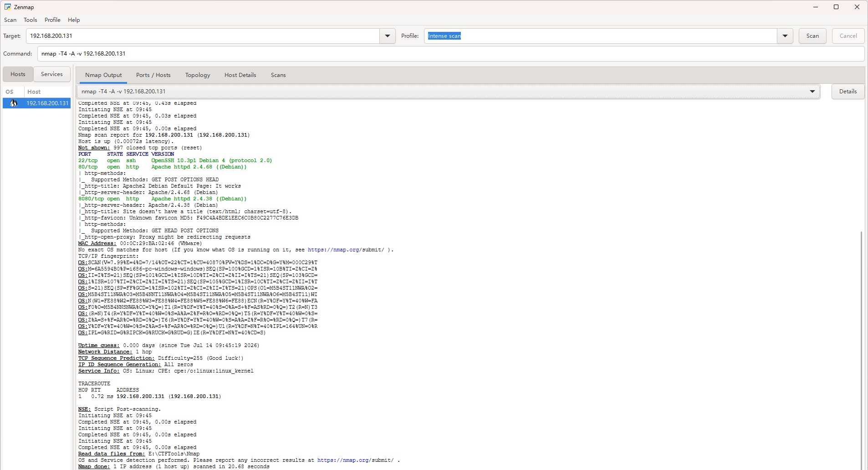The height and width of the screenshot is (470, 868).
Task: Click the Service Info label
Action: (x=99, y=371)
